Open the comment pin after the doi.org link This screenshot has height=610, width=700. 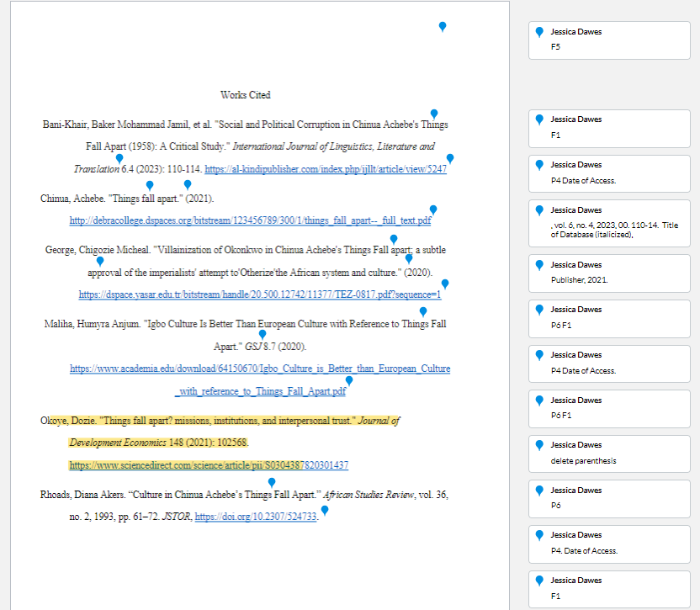pyautogui.click(x=325, y=510)
